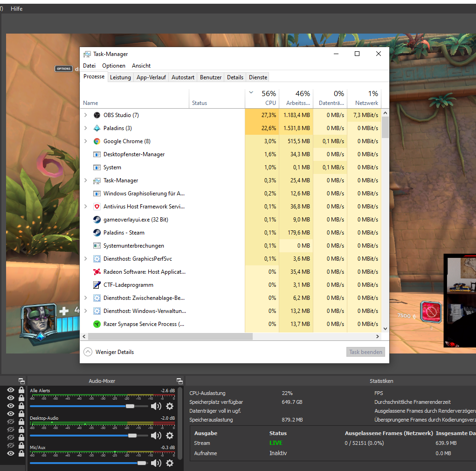Click the Task beenden button
The image size is (476, 471).
(366, 352)
